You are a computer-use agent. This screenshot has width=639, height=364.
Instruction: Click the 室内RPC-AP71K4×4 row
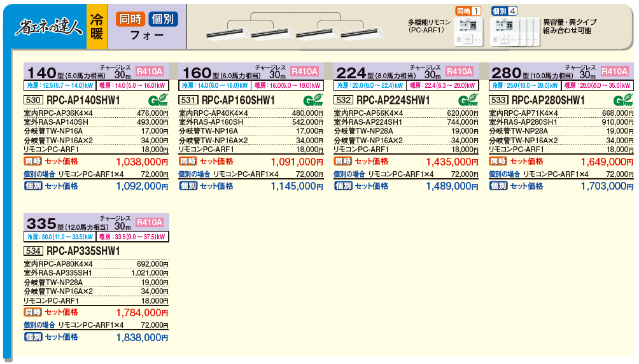[x=561, y=113]
